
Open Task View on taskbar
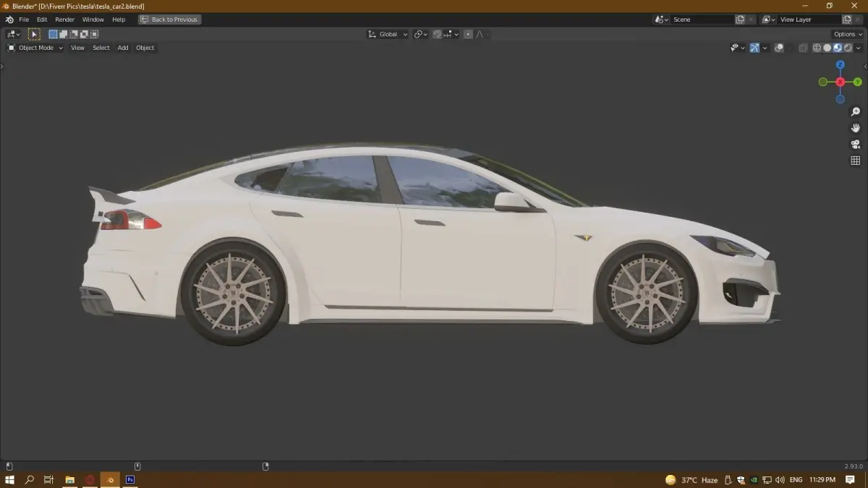tap(49, 479)
